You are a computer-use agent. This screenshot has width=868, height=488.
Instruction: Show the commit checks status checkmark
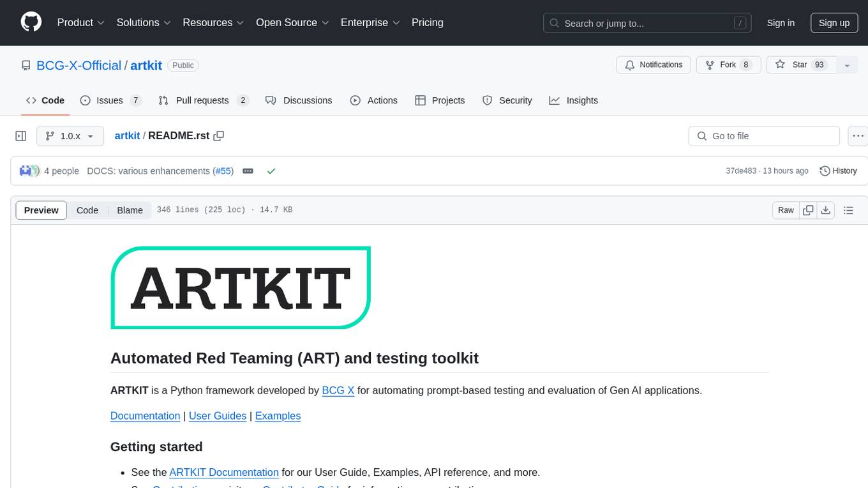click(271, 171)
